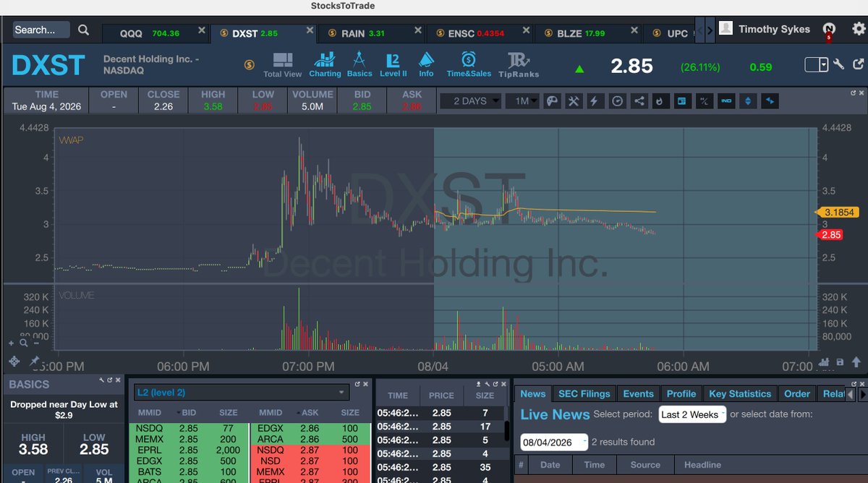Screen dimensions: 868x483
Task: Click the VWAP indicator label
Action: pos(71,140)
